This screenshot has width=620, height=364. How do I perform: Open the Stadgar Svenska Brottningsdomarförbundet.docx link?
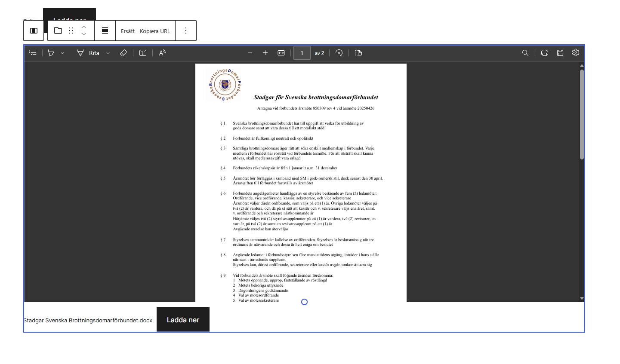(x=88, y=320)
